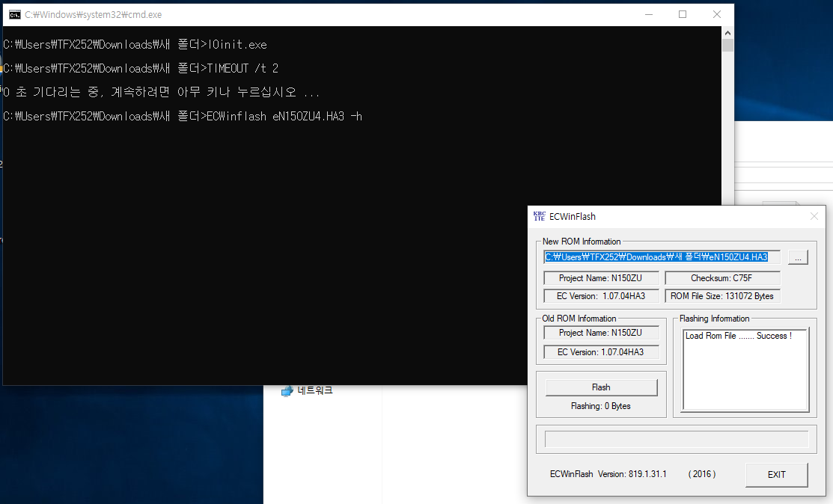Image resolution: width=833 pixels, height=504 pixels.
Task: Click the Flash button in ECWinFlash
Action: (x=601, y=387)
